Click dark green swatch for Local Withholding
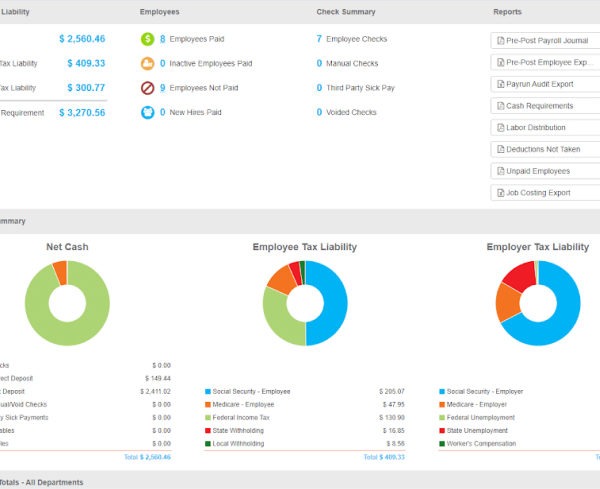 tap(208, 444)
